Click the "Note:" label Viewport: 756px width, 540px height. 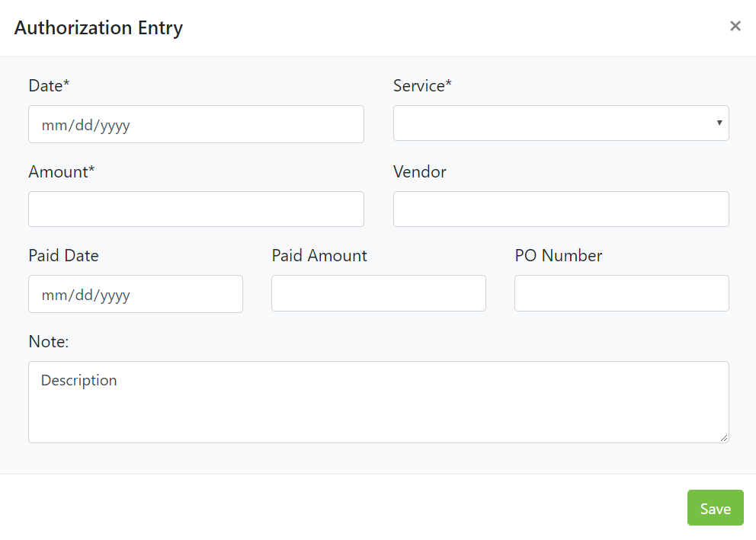49,342
